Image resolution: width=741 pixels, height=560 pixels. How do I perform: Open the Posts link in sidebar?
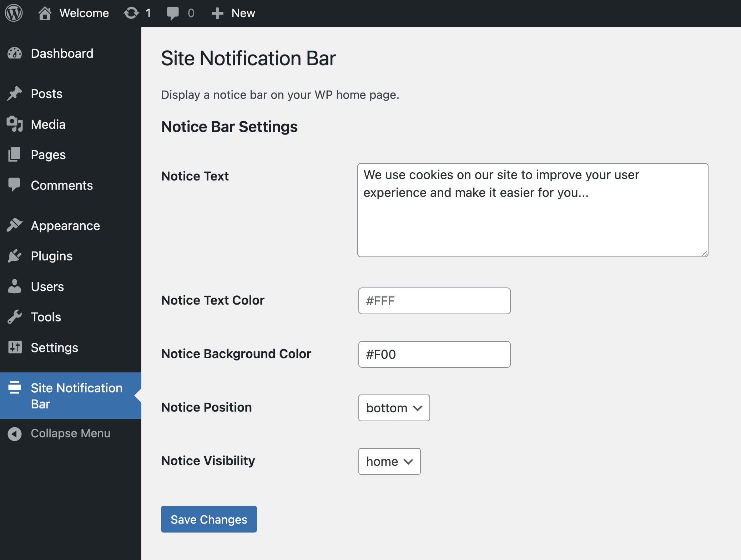(46, 94)
